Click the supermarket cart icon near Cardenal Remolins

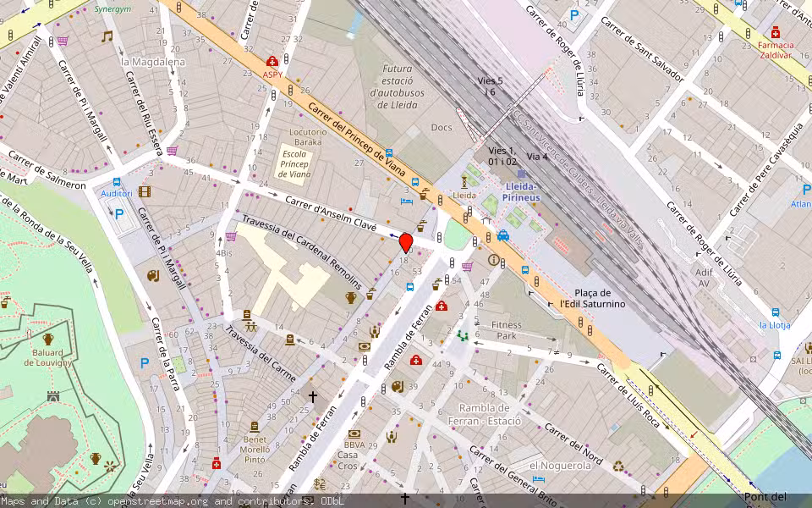point(230,235)
